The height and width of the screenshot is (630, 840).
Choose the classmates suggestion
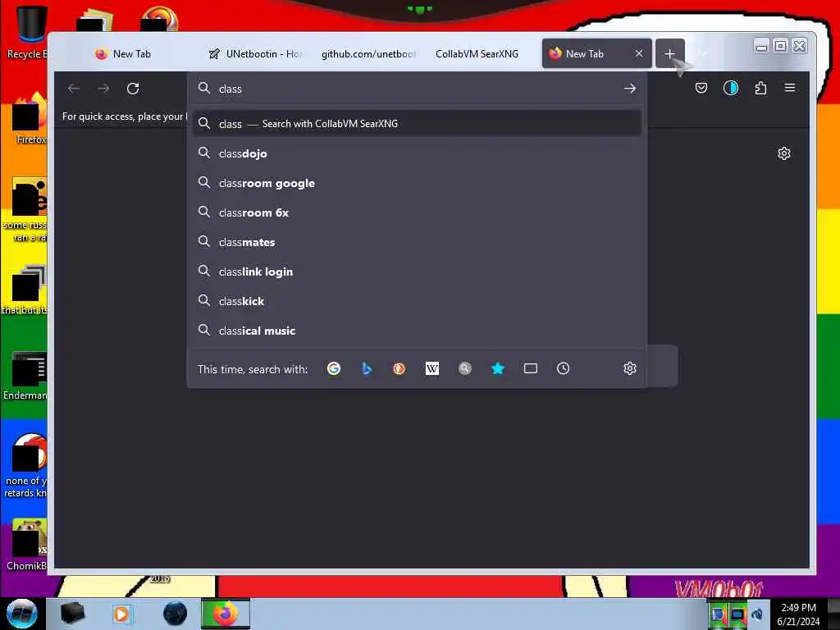pos(417,242)
